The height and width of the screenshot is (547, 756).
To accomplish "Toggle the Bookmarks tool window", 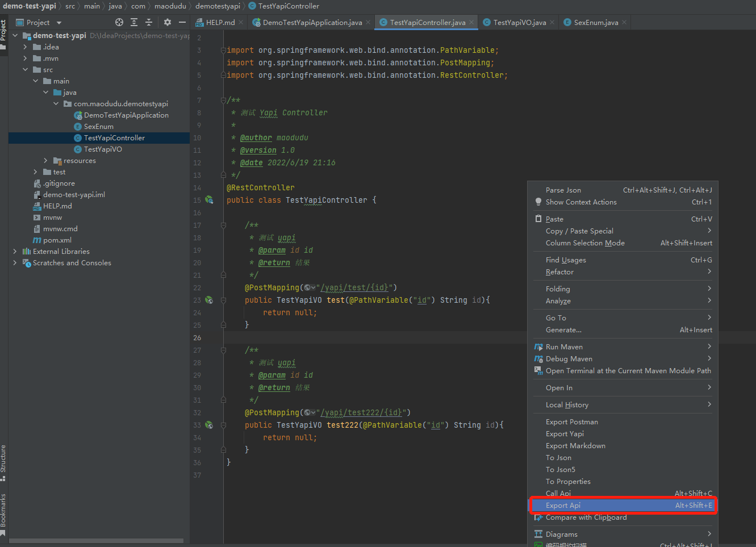I will click(x=3, y=510).
